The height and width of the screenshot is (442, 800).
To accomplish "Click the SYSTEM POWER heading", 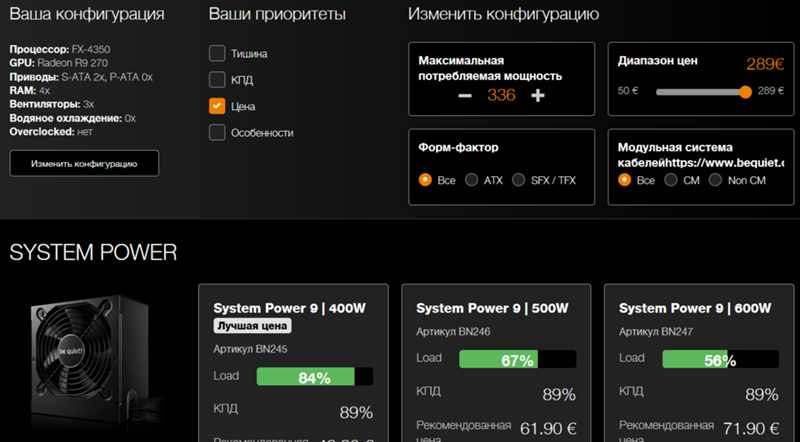I will pos(93,252).
